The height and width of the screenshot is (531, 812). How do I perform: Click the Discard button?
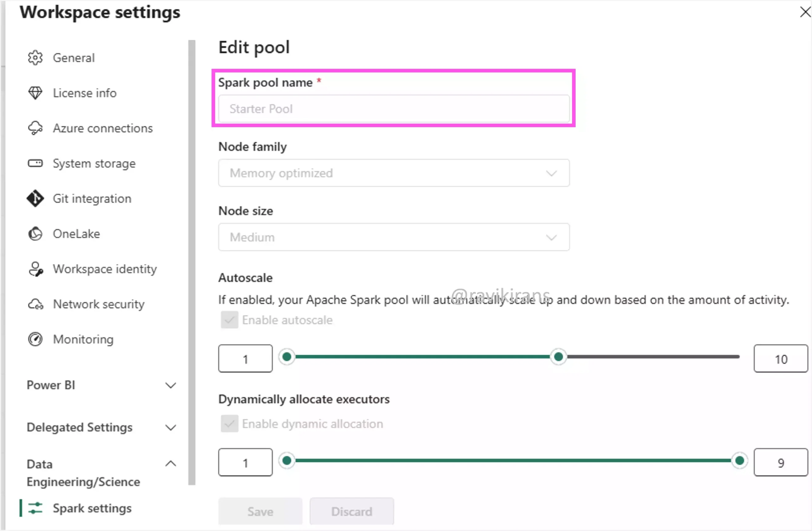[351, 511]
